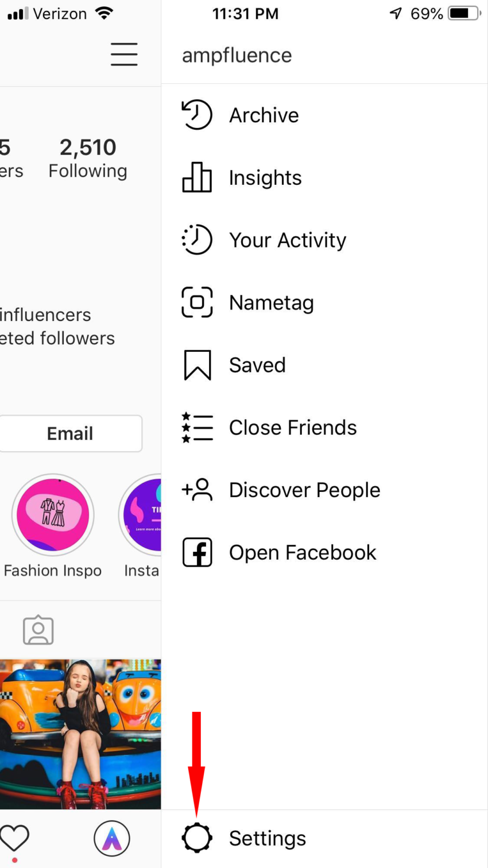This screenshot has height=868, width=488.
Task: Open the Archive clock icon
Action: pos(197,115)
